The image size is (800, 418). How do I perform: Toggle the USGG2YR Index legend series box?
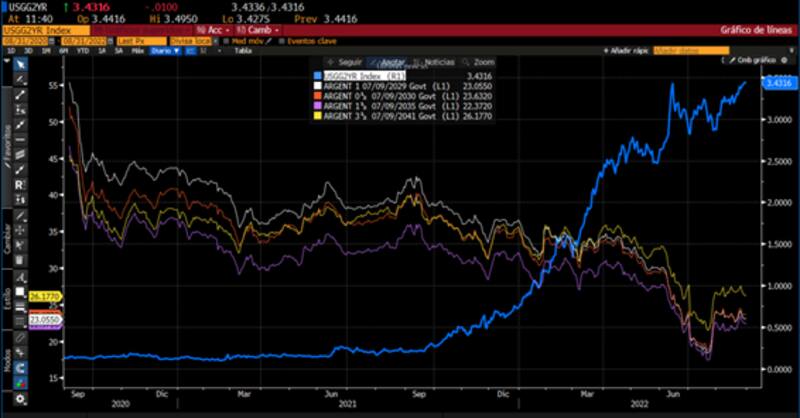point(318,75)
